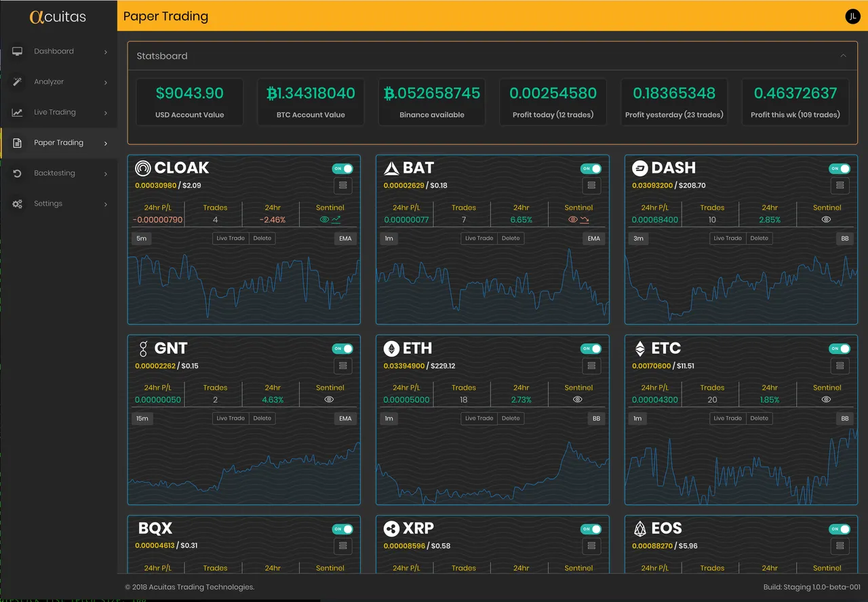This screenshot has height=602, width=868.
Task: Open the EOS card menu icon
Action: [840, 546]
